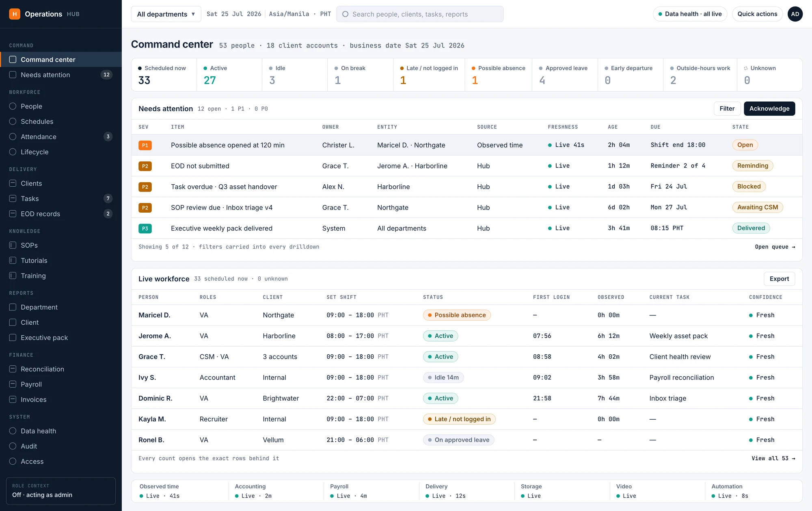Open the Tasks label in Delivery

coord(30,198)
